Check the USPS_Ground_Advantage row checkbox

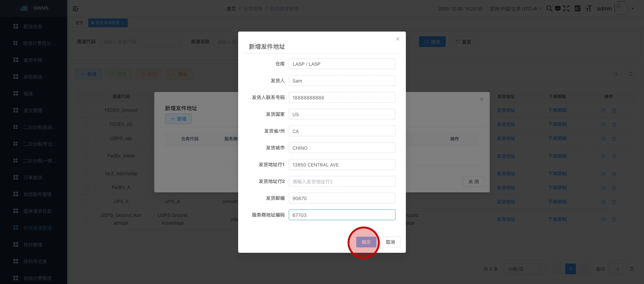[86, 219]
